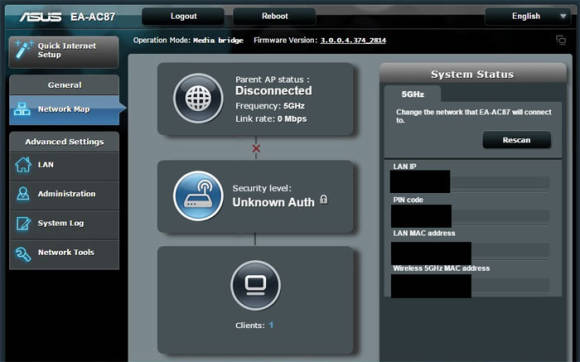Click the EA-AC87 model name
The width and height of the screenshot is (580, 362).
93,17
